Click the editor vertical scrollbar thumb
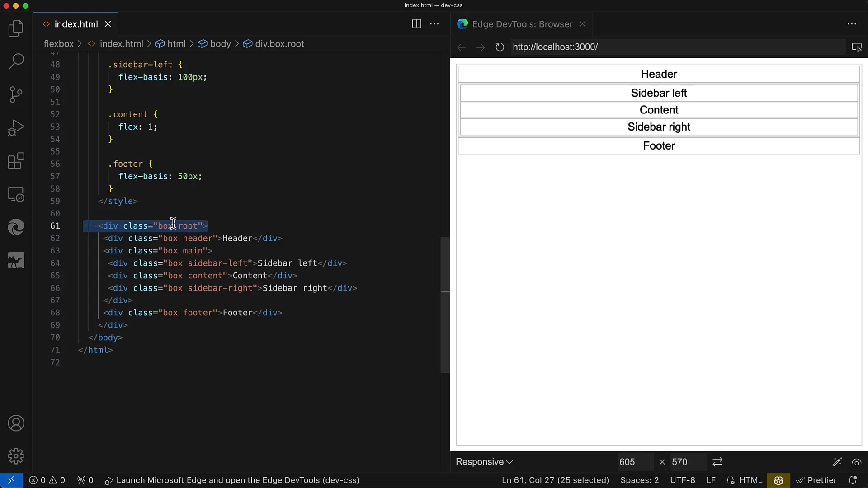The image size is (868, 488). click(x=445, y=305)
